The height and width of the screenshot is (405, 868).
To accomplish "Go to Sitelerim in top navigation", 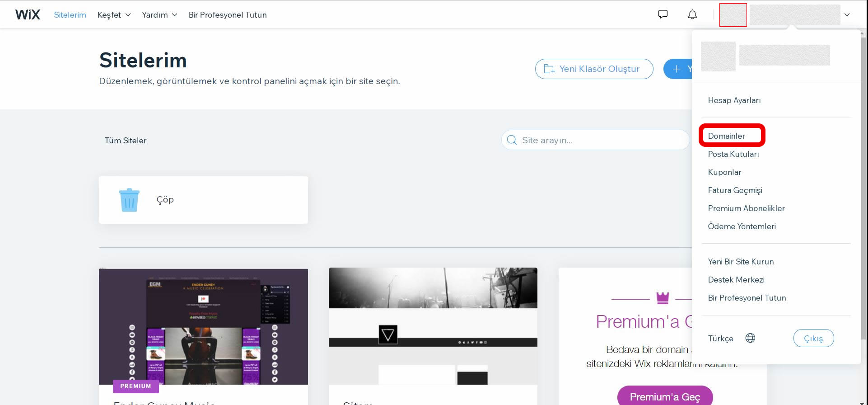I will [x=70, y=15].
